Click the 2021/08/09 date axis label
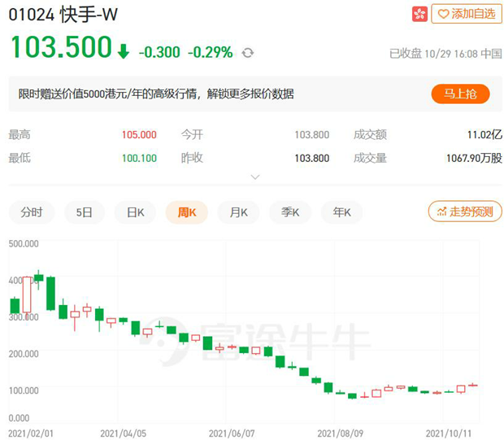The image size is (504, 445). click(x=340, y=434)
